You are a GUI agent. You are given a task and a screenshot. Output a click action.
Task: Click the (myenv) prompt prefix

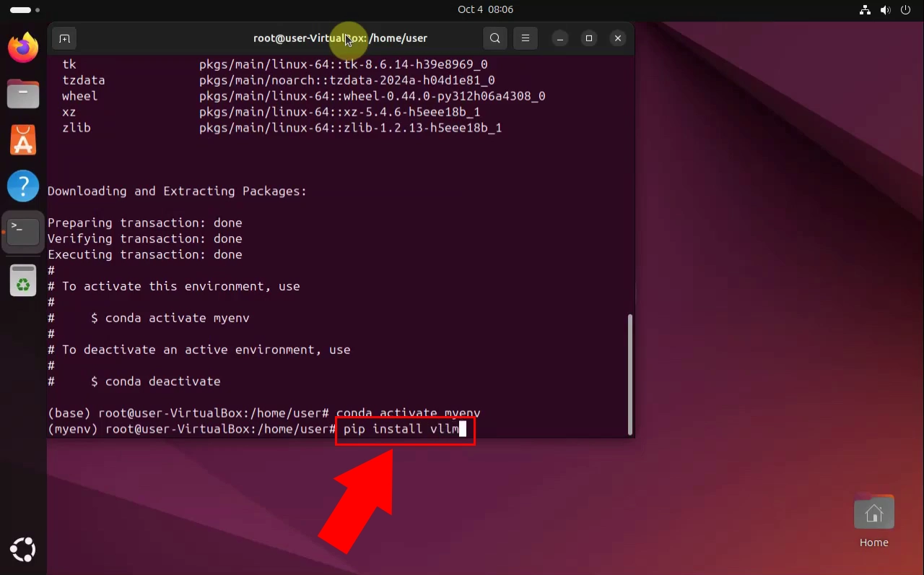pyautogui.click(x=73, y=429)
